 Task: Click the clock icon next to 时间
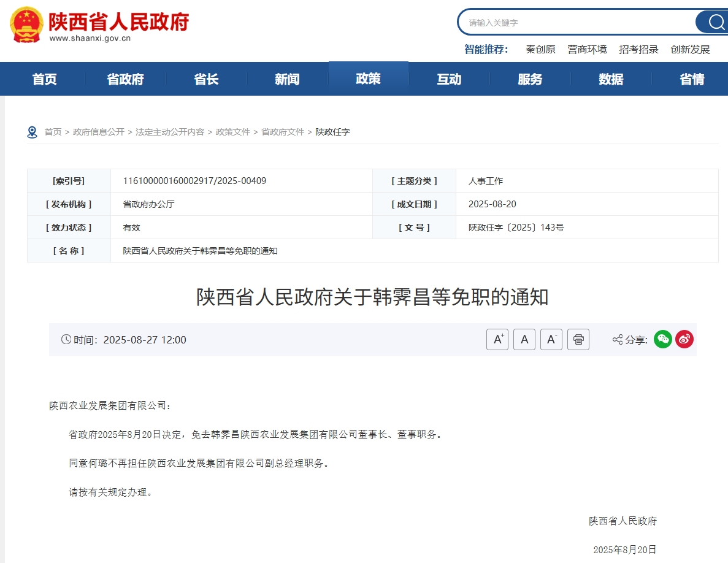tap(66, 339)
